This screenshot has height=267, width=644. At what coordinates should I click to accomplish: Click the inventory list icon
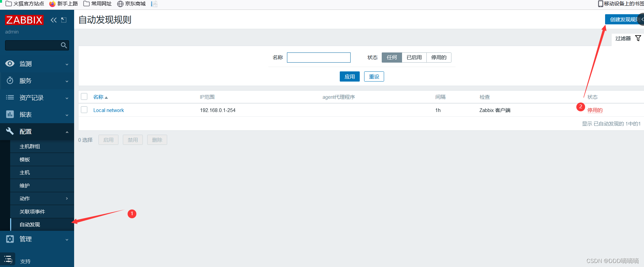pos(10,97)
